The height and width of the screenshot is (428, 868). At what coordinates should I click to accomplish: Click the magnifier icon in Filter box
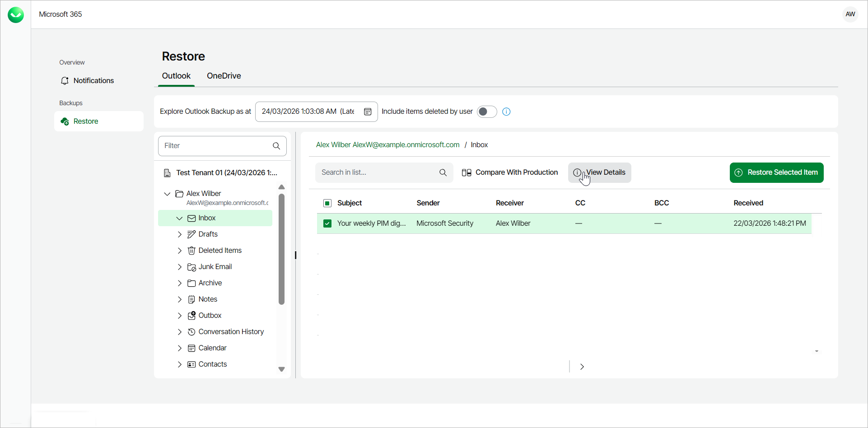pyautogui.click(x=276, y=146)
